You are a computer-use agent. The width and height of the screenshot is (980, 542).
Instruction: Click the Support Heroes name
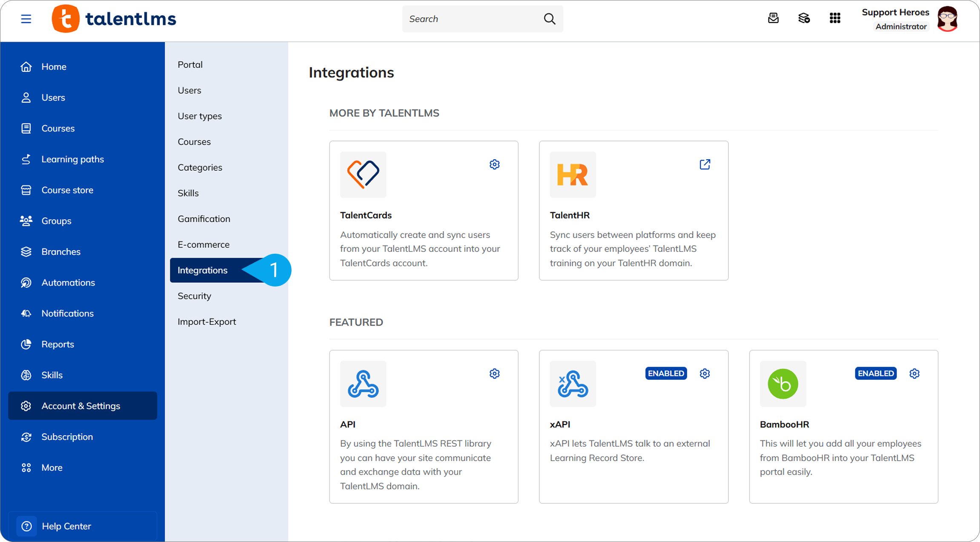tap(895, 12)
